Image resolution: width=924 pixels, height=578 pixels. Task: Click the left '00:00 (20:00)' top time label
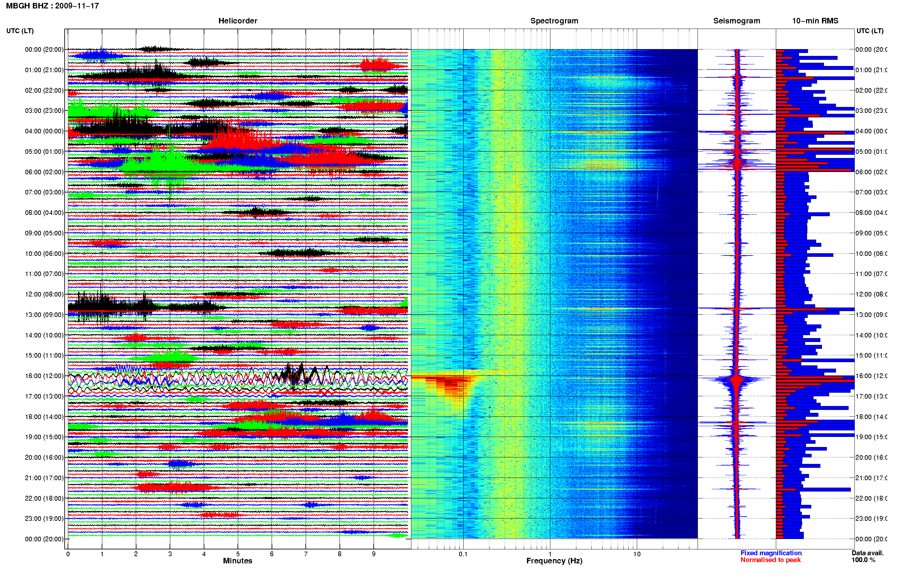(44, 49)
